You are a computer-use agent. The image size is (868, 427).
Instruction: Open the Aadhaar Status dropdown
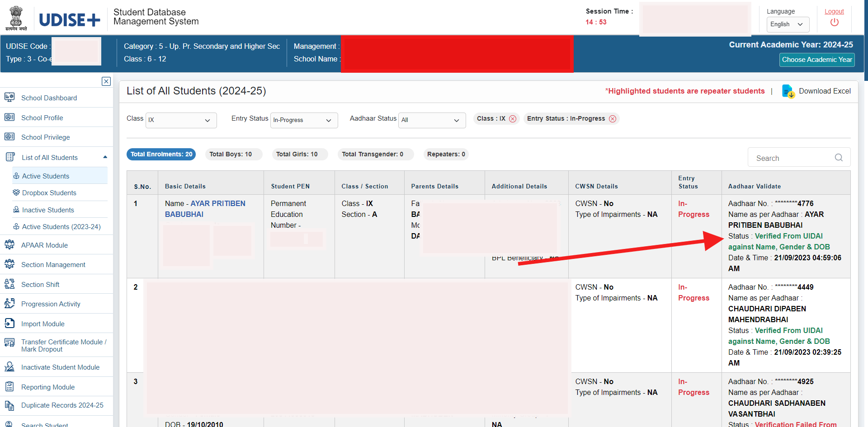coord(431,120)
